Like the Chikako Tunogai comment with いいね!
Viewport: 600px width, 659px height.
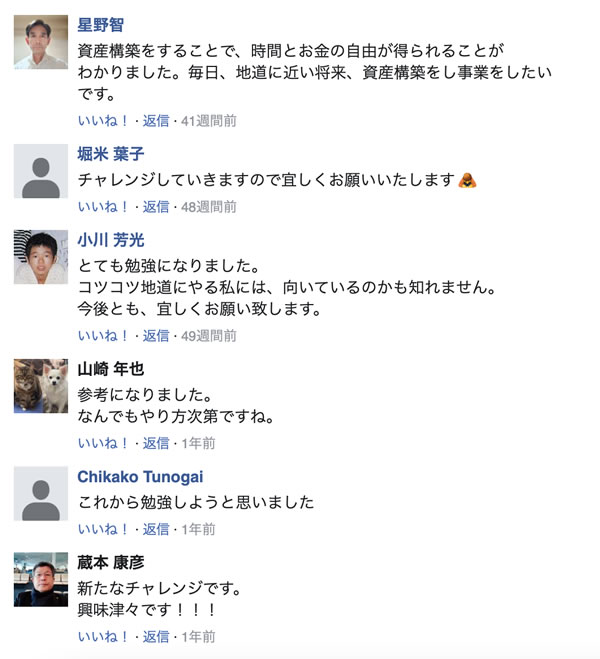[x=103, y=529]
